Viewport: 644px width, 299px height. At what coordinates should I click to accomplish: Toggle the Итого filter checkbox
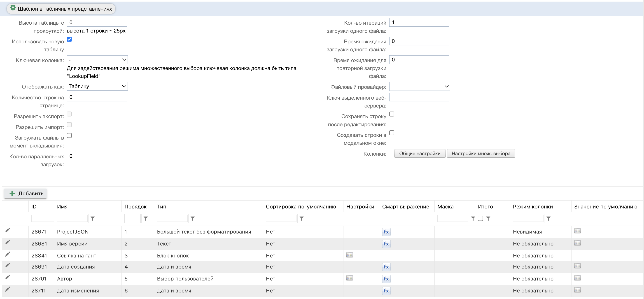coord(481,219)
